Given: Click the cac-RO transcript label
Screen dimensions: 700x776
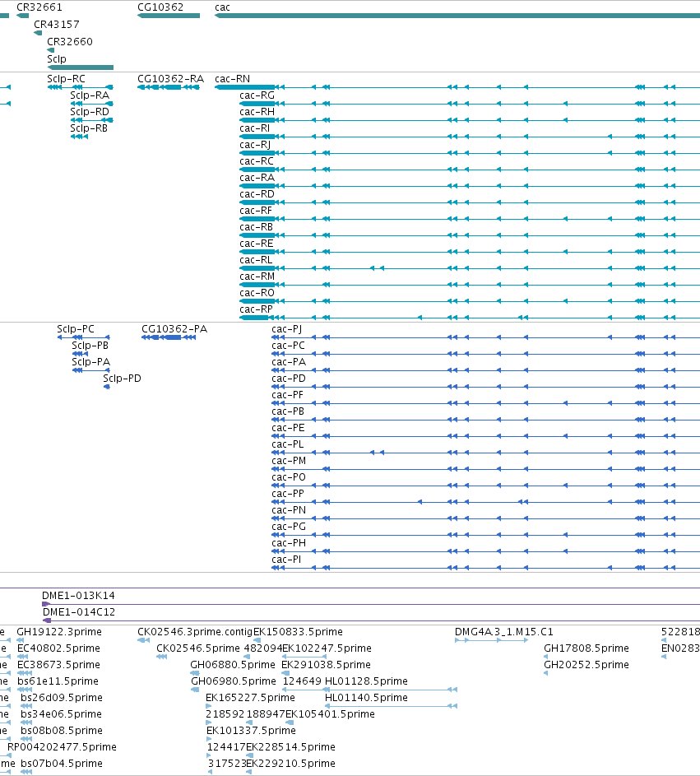Looking at the screenshot, I should [257, 293].
